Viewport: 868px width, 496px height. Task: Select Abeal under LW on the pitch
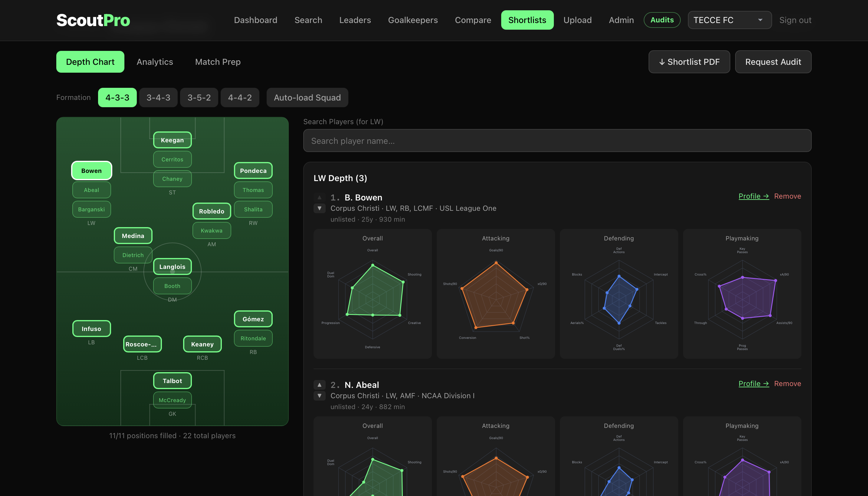pyautogui.click(x=92, y=190)
